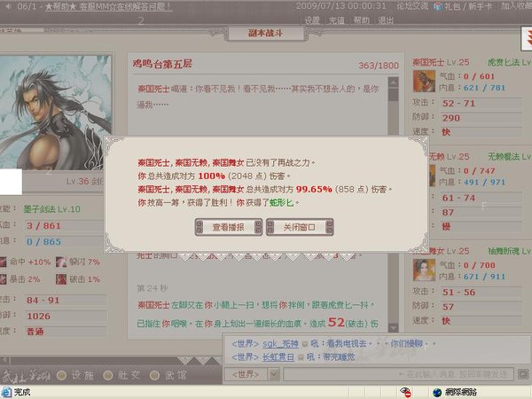Click the red arrow icon at top right

pos(527,38)
